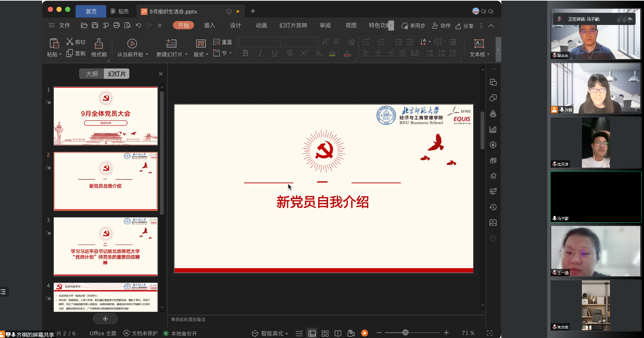The width and height of the screenshot is (644, 338).
Task: Toggle the notes pane icon in status bar
Action: 299,333
